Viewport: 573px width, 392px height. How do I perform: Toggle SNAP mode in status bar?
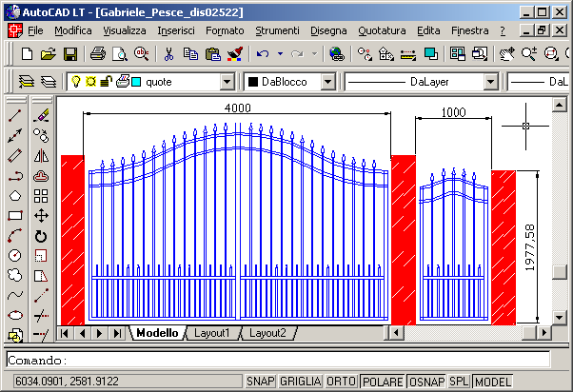coord(260,382)
